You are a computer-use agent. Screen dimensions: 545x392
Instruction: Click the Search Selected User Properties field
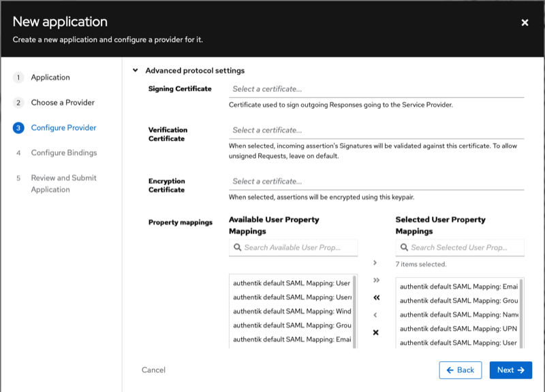click(460, 248)
